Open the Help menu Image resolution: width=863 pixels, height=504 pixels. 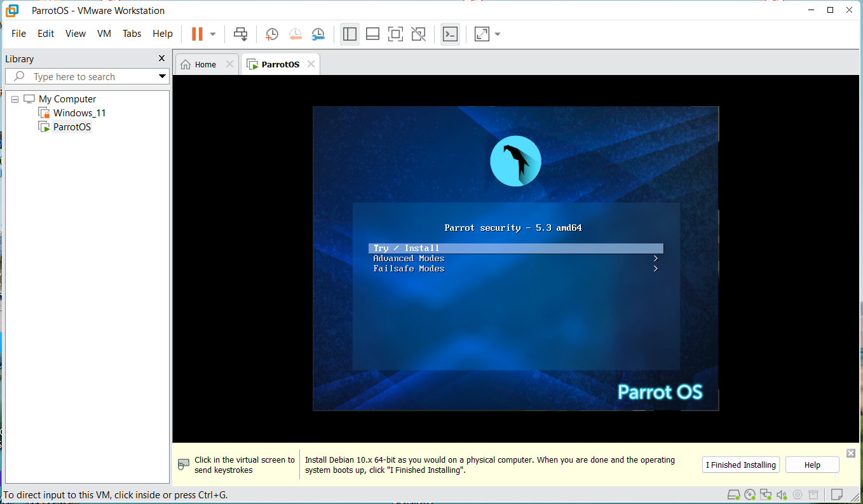163,34
